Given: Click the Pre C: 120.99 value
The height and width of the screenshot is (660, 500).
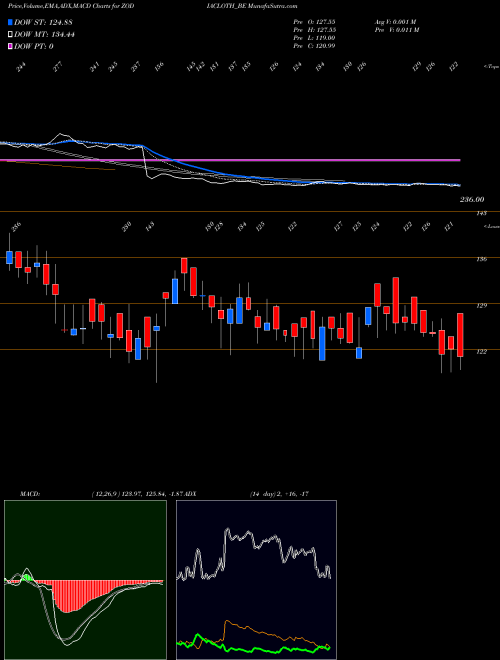Looking at the screenshot, I should tap(314, 46).
